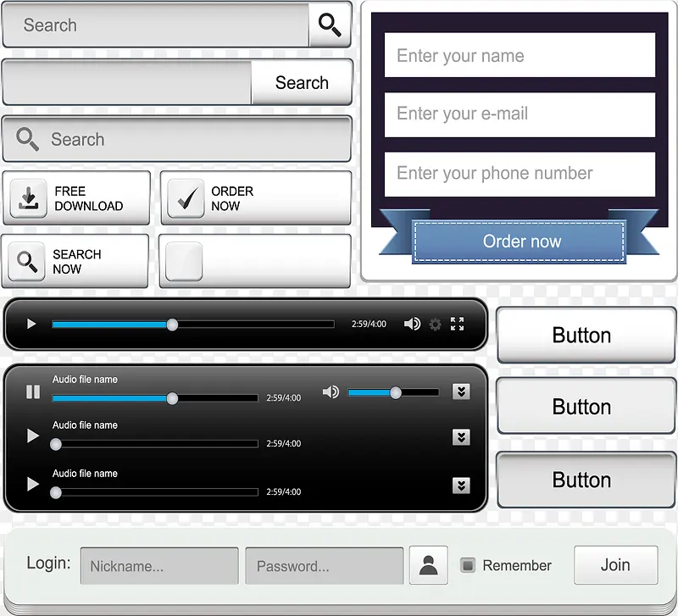Expand the second audio track's dropdown arrow
This screenshot has width=678, height=616.
pyautogui.click(x=461, y=437)
